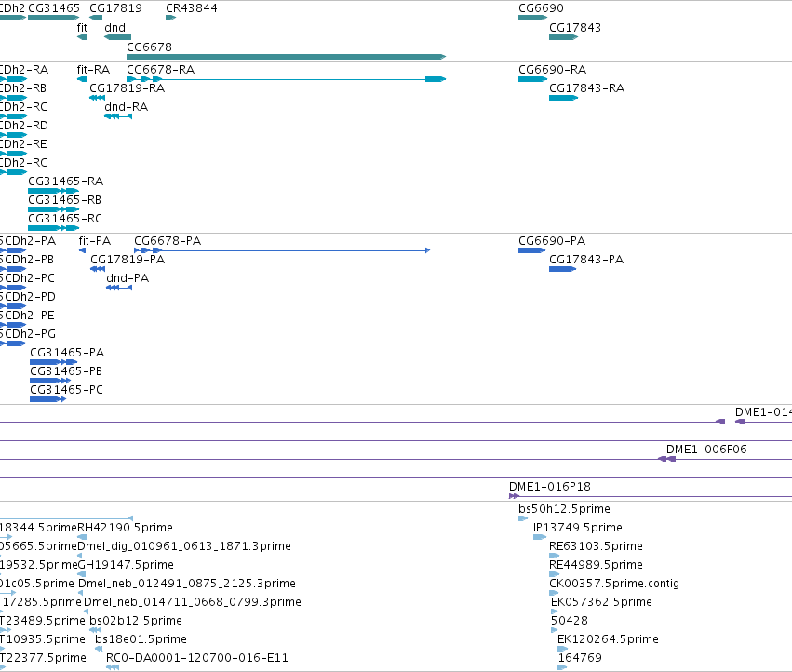This screenshot has height=672, width=792.
Task: Select the CG31465-PB protein label
Action: coord(66,370)
